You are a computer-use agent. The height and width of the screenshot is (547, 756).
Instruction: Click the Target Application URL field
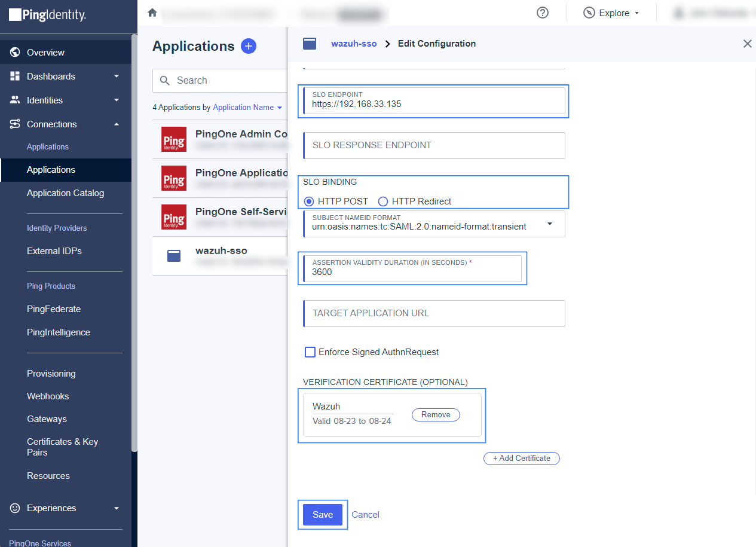pyautogui.click(x=434, y=313)
